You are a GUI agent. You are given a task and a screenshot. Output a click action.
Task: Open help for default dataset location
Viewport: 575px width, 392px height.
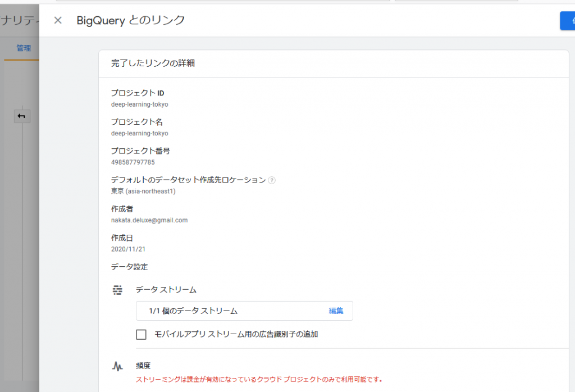[x=272, y=180]
